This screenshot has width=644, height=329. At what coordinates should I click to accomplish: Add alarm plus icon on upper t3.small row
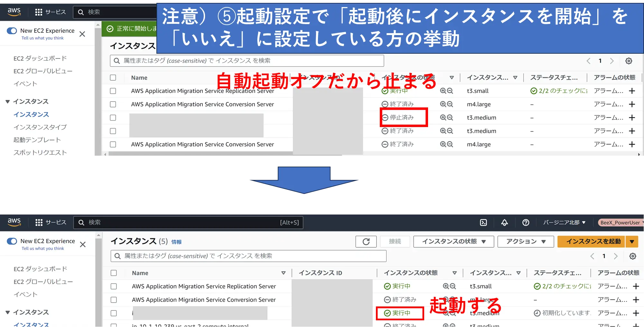(x=632, y=91)
